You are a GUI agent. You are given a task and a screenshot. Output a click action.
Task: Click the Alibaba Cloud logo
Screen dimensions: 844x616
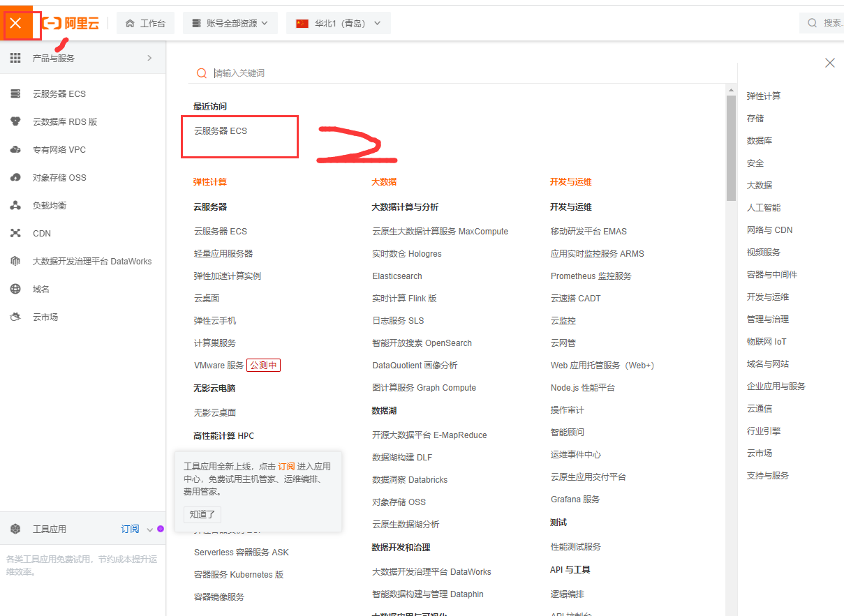pyautogui.click(x=71, y=23)
